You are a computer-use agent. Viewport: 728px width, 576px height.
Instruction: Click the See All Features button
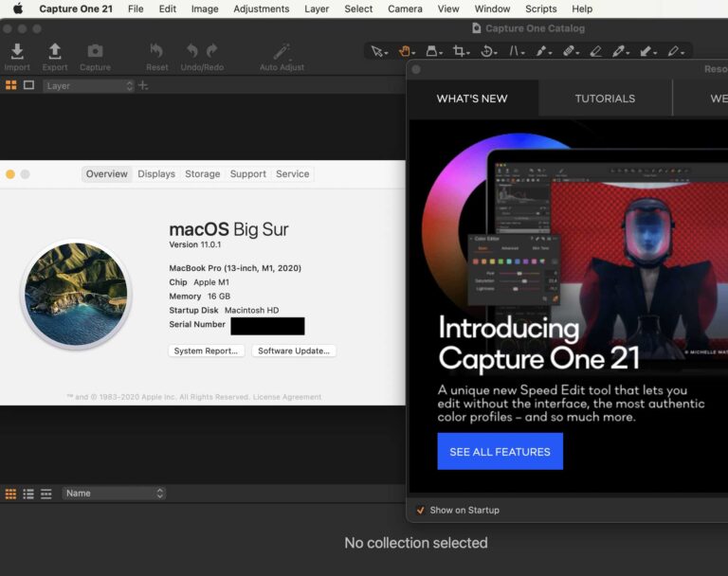500,451
